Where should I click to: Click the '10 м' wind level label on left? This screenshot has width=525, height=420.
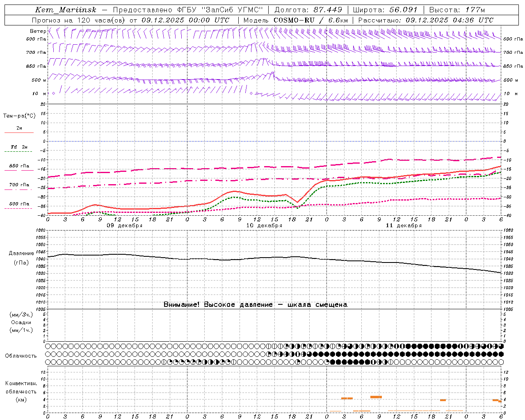coord(39,94)
